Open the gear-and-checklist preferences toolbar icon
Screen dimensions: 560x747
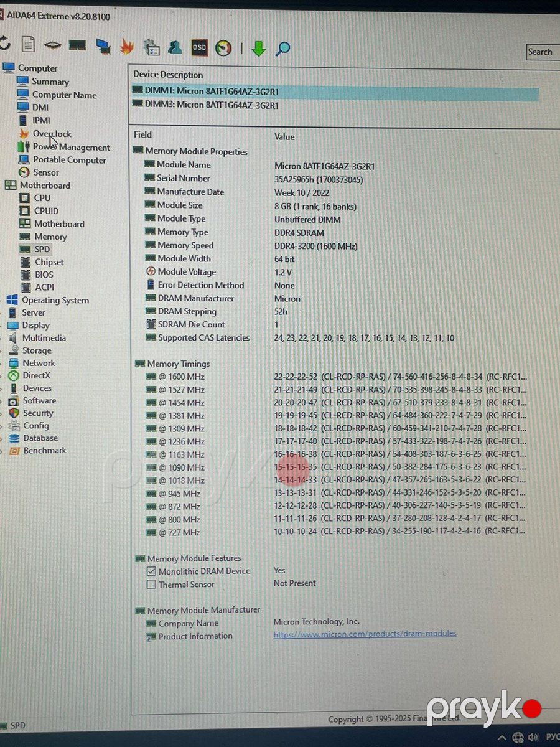point(151,47)
